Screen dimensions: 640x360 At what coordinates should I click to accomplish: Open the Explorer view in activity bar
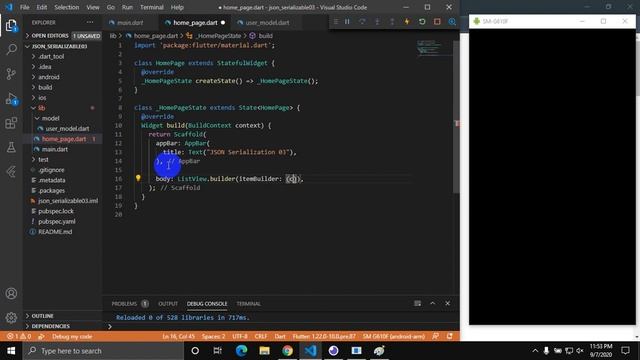coord(11,26)
